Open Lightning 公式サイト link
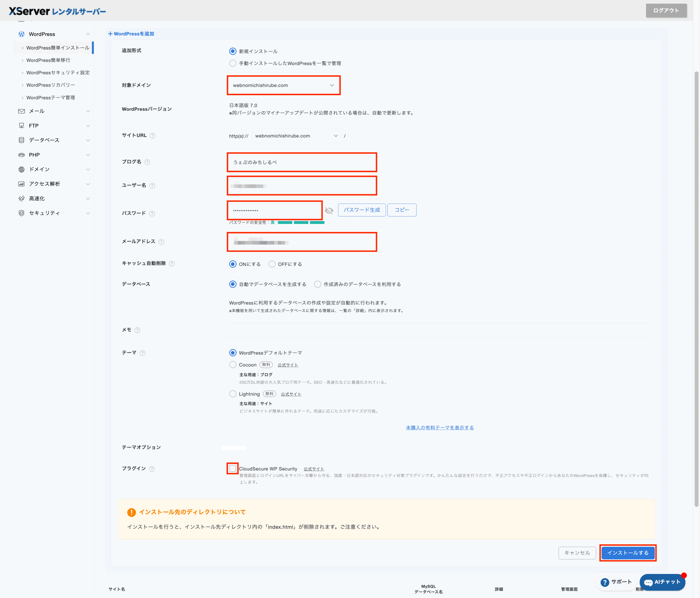Viewport: 700px width, 598px height. 291,394
